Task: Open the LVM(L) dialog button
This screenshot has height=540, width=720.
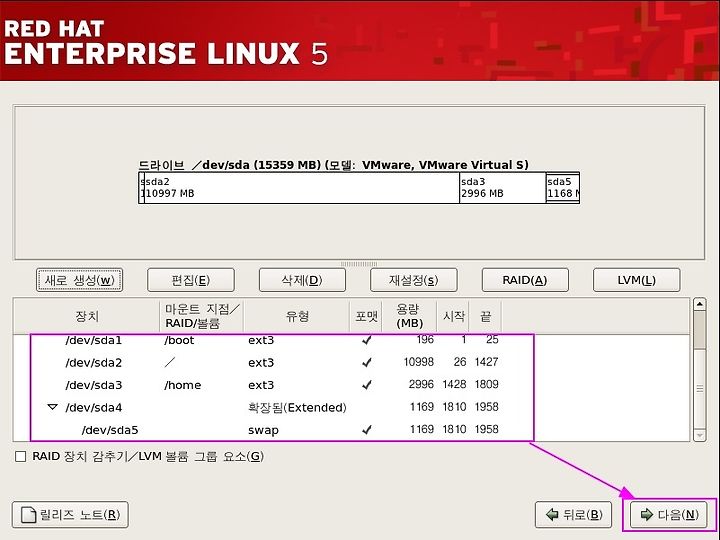Action: pyautogui.click(x=636, y=280)
